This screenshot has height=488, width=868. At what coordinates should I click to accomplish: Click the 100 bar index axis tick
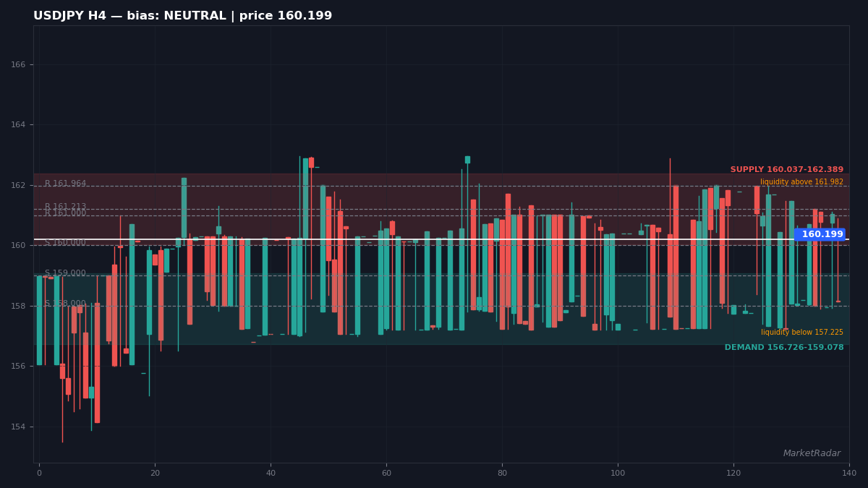(x=618, y=473)
